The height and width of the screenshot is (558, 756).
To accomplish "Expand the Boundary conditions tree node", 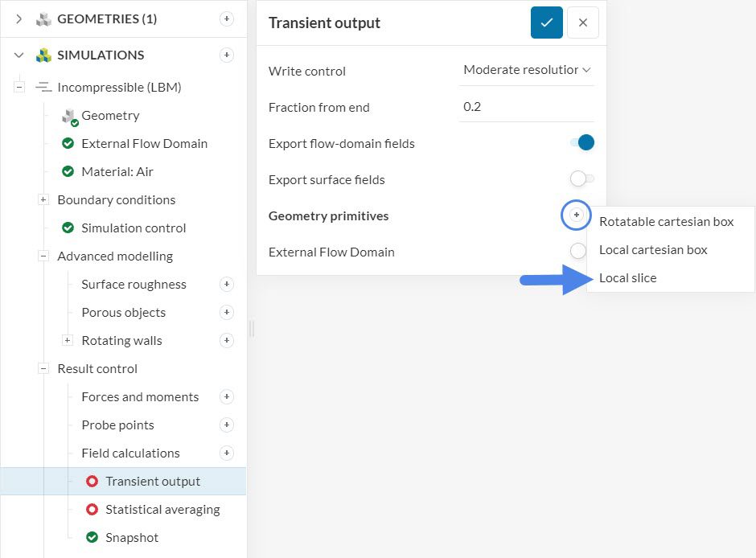I will click(43, 199).
